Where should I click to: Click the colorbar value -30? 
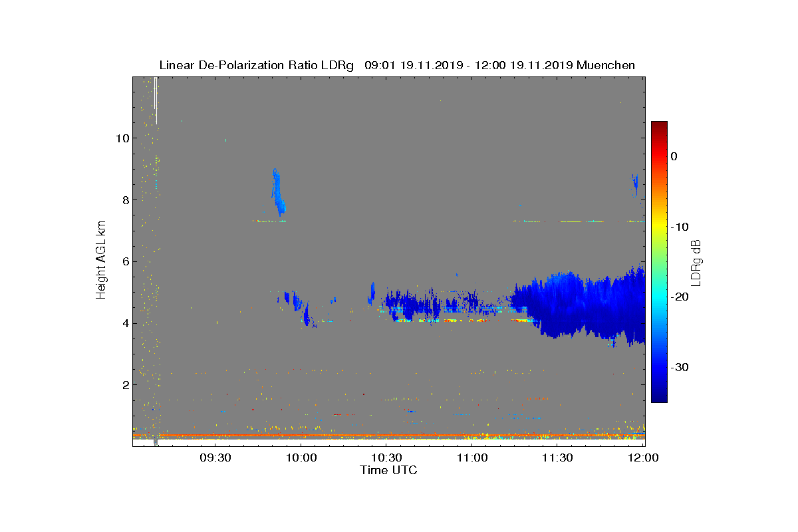click(680, 368)
